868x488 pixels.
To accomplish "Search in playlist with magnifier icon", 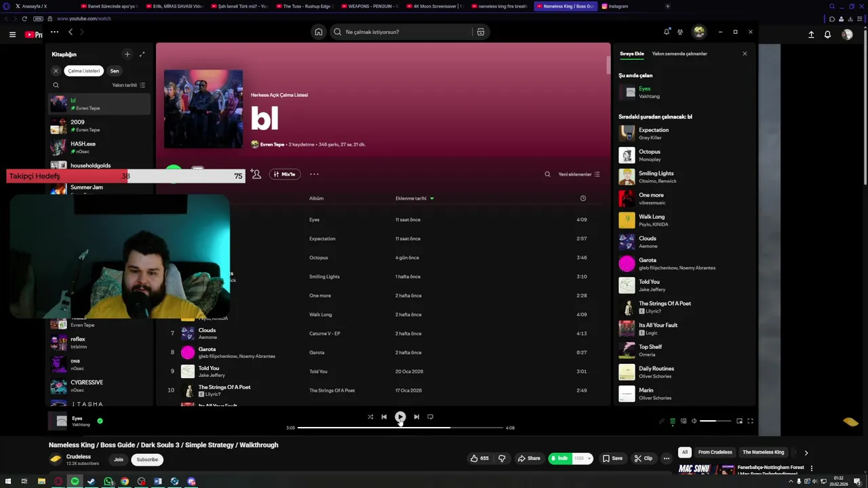I will 547,174.
